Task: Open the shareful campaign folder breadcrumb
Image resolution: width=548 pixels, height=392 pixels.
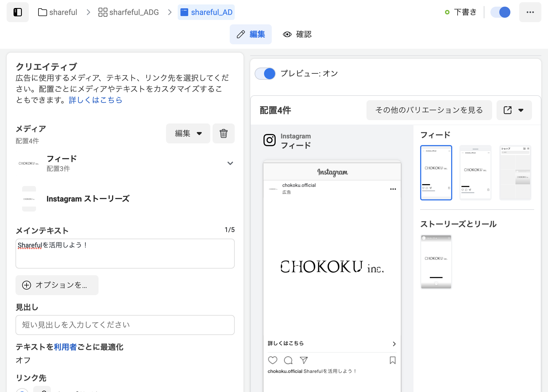Action: tap(58, 12)
